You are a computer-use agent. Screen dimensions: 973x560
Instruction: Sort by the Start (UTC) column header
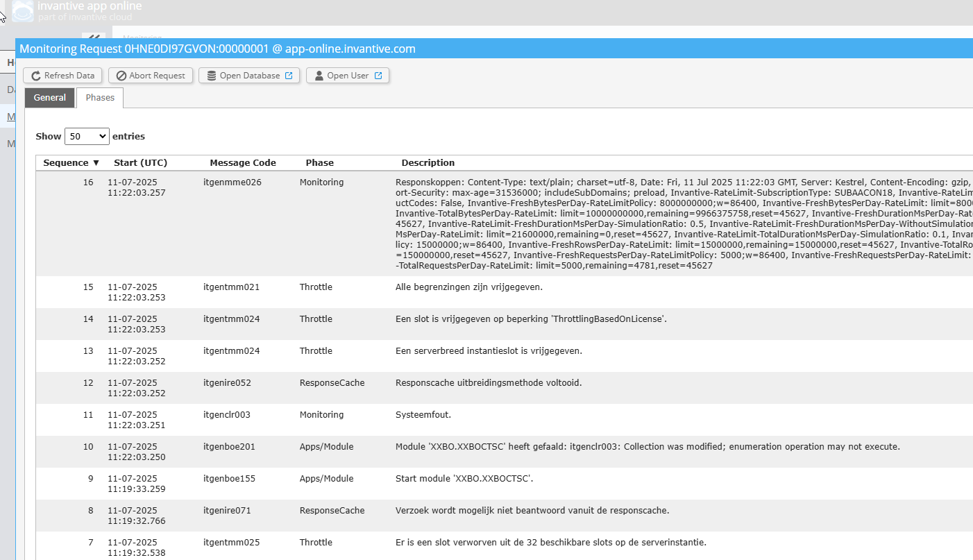click(x=140, y=163)
